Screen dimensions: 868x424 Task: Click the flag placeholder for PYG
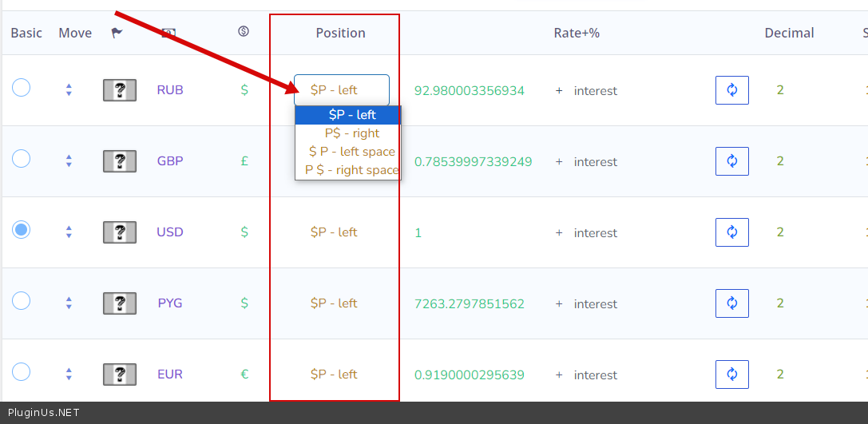coord(120,303)
